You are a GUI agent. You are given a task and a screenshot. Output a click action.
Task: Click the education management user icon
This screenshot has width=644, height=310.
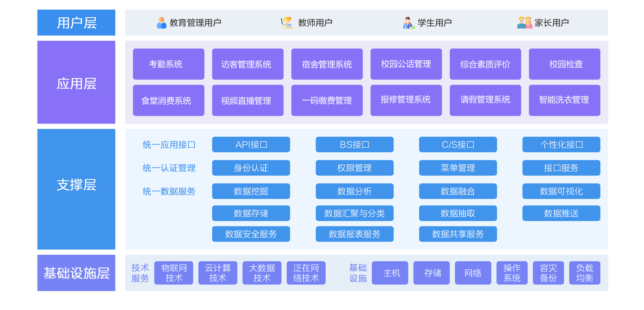[x=162, y=23]
